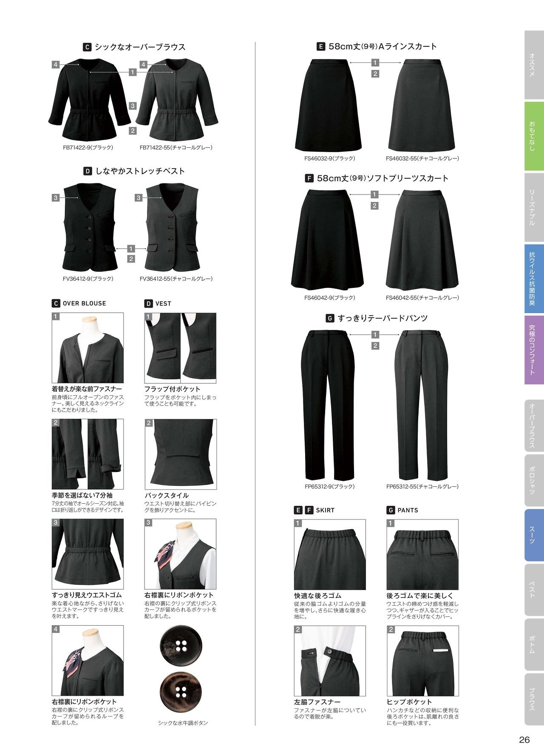Click the upper water buffalo style button image
This screenshot has height=756, width=544.
(x=181, y=646)
